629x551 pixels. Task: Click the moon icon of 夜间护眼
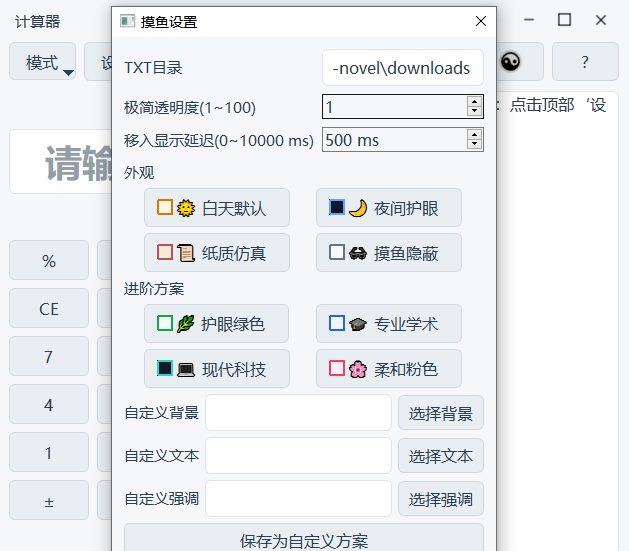click(x=358, y=208)
